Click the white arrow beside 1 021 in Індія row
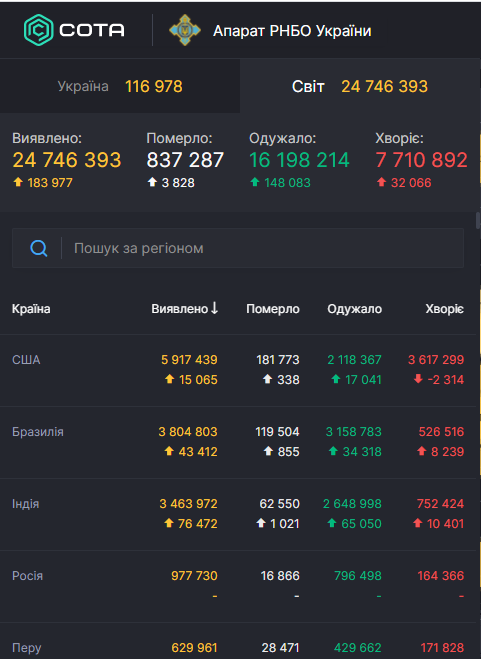This screenshot has width=481, height=659. [261, 523]
